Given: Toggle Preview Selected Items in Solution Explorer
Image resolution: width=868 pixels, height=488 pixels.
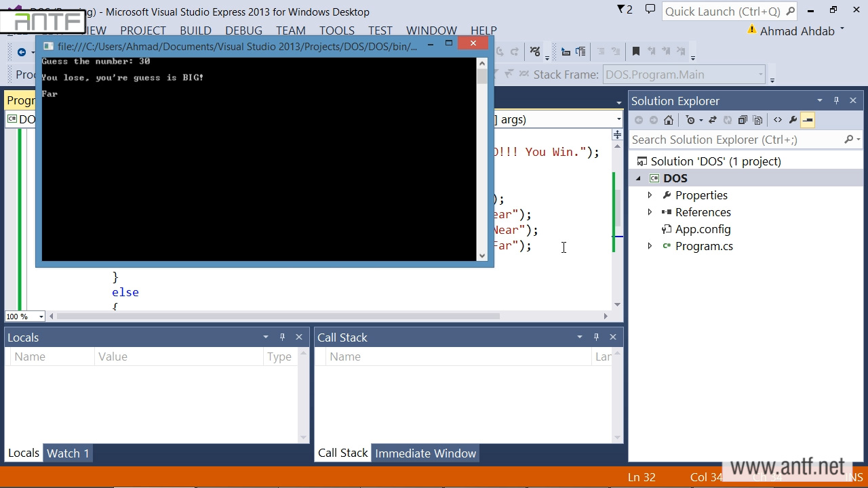Looking at the screenshot, I should pyautogui.click(x=808, y=120).
